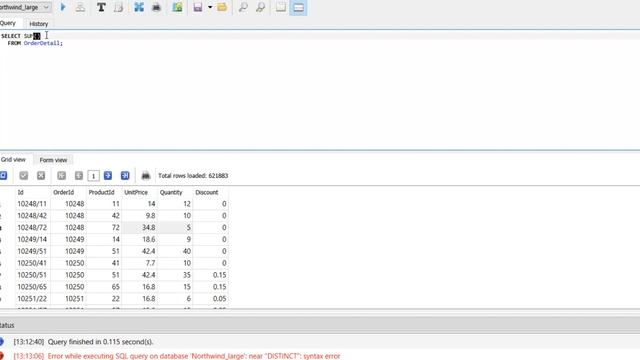Select cell with Id 10248/42
Screen dimensions: 640x360
(33, 216)
